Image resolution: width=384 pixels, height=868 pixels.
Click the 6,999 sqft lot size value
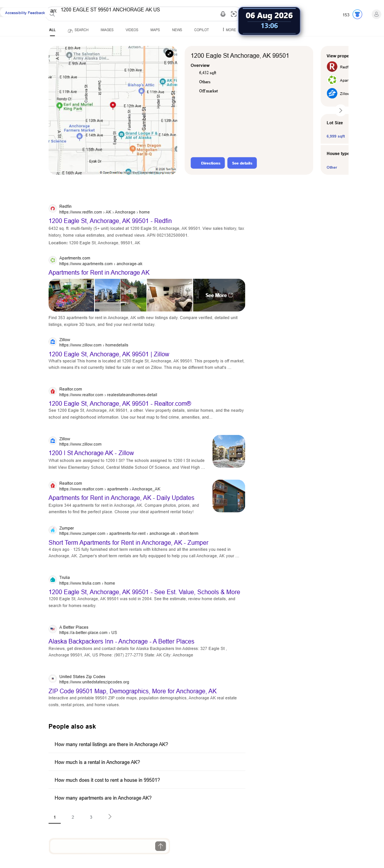point(335,136)
